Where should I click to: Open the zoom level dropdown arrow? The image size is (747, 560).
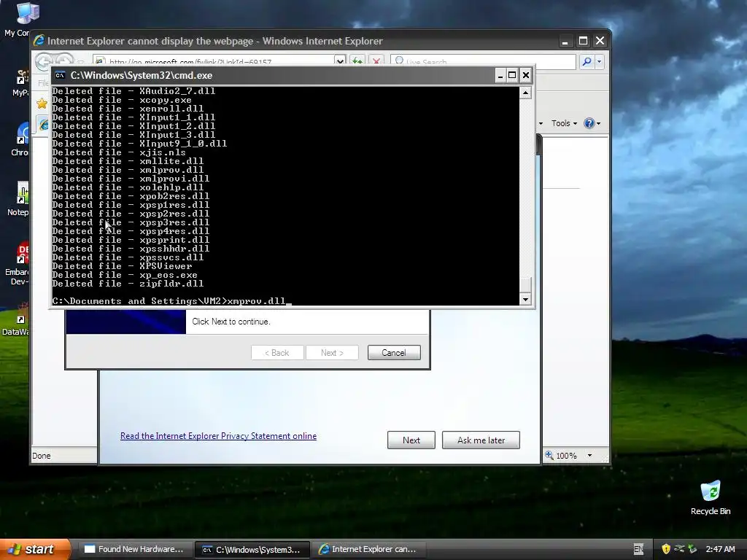(589, 455)
